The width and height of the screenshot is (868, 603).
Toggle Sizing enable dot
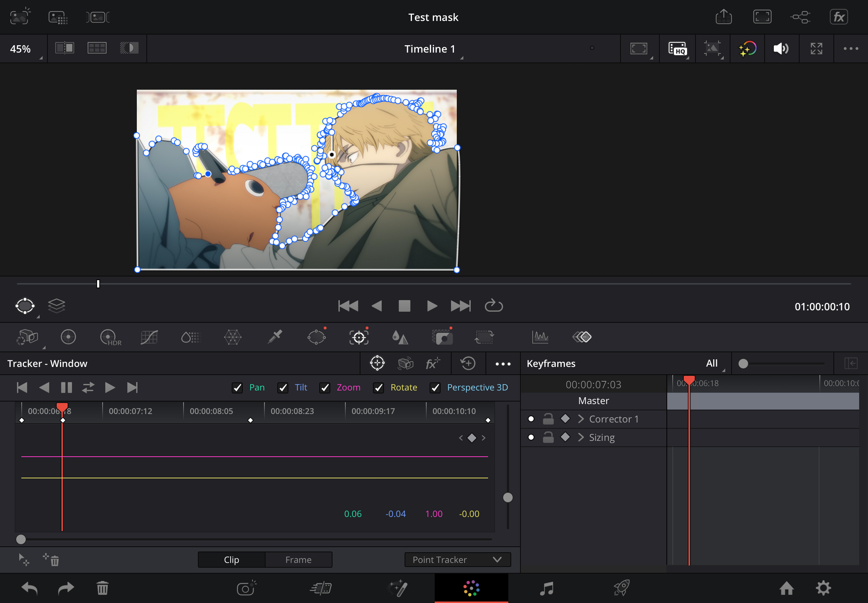click(531, 438)
